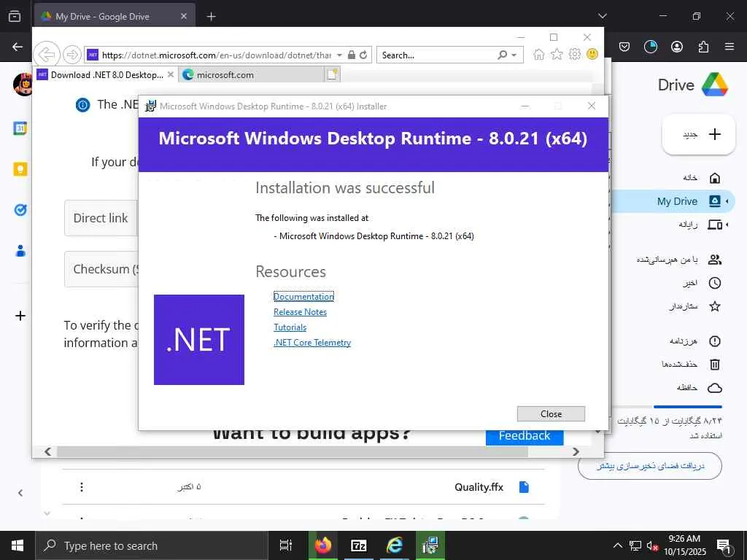
Task: Open Internet Explorer Home icon
Action: tap(539, 54)
